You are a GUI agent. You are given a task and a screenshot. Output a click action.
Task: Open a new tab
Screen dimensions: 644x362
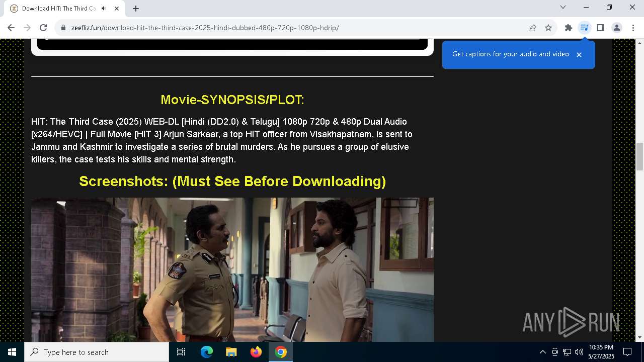(136, 9)
